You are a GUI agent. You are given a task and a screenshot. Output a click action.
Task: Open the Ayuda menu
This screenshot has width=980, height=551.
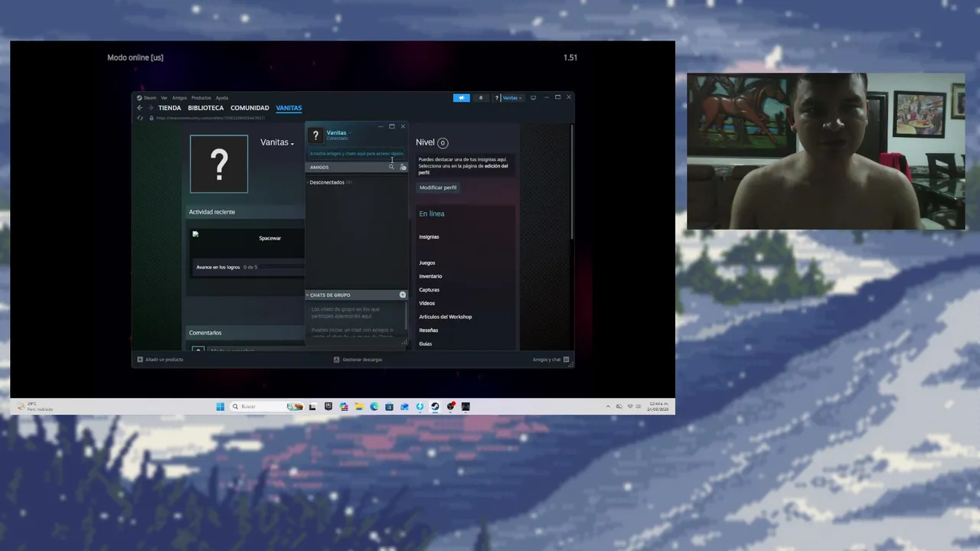pos(222,98)
